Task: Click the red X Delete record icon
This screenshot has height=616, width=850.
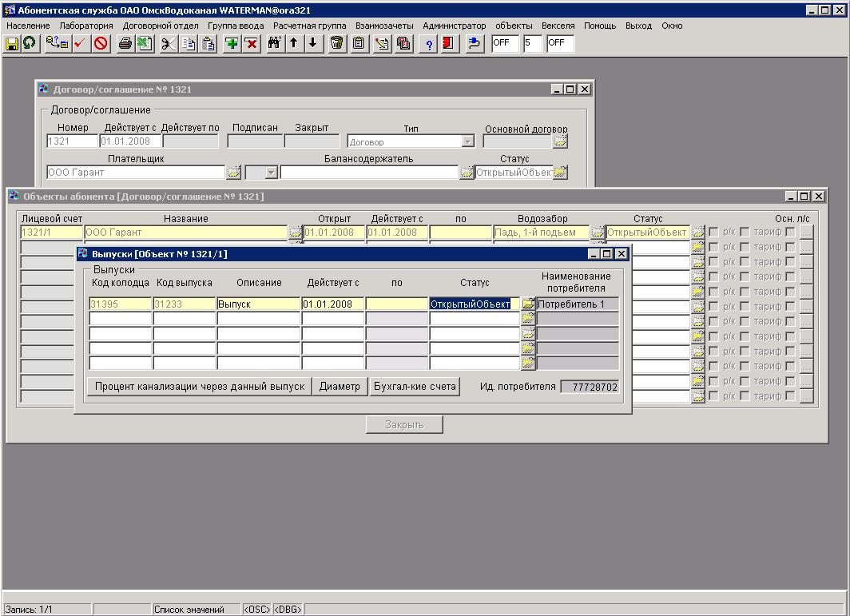Action: [x=252, y=43]
